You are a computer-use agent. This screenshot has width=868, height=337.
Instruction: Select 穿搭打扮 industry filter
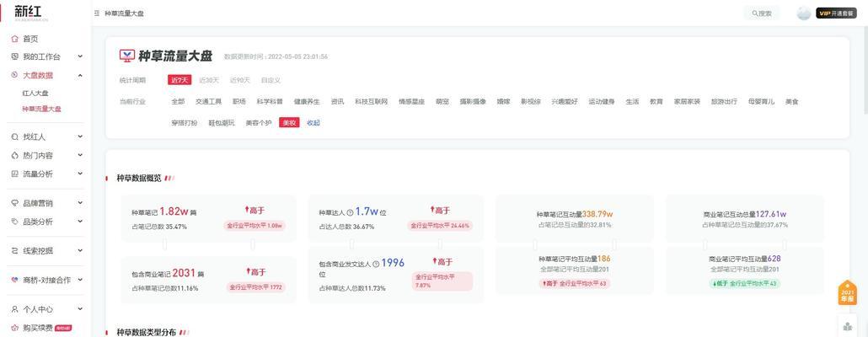point(185,123)
